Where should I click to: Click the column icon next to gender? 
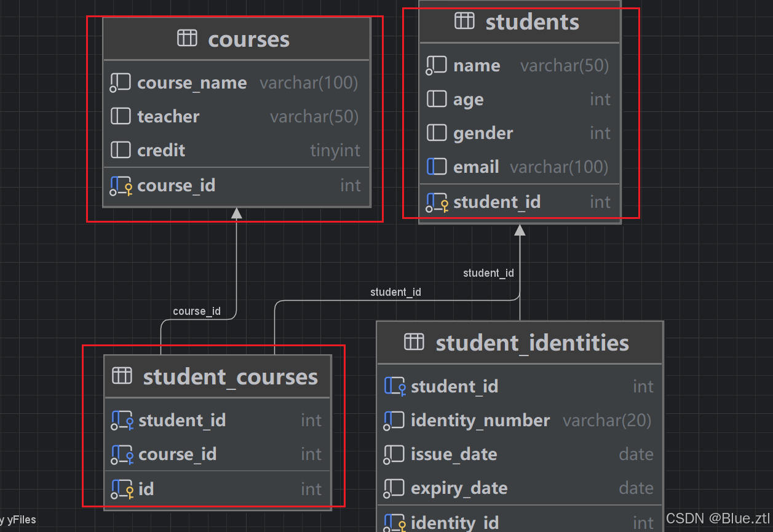(437, 132)
